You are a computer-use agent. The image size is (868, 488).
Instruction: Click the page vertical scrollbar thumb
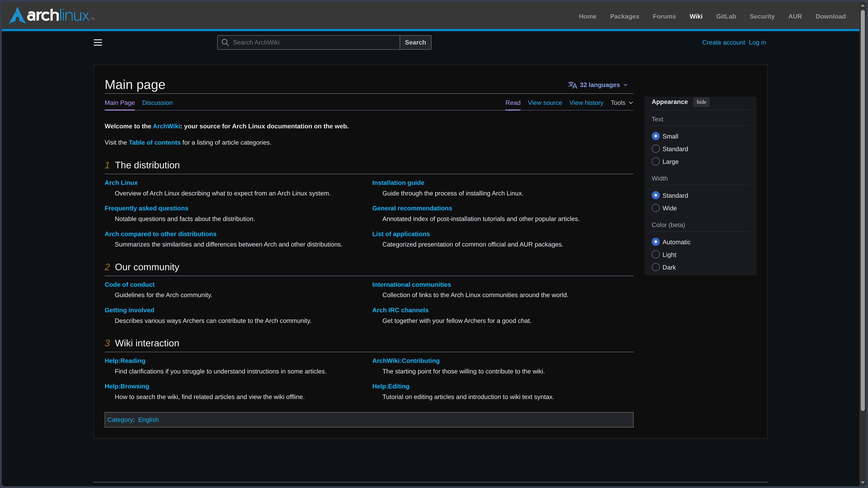click(x=863, y=211)
